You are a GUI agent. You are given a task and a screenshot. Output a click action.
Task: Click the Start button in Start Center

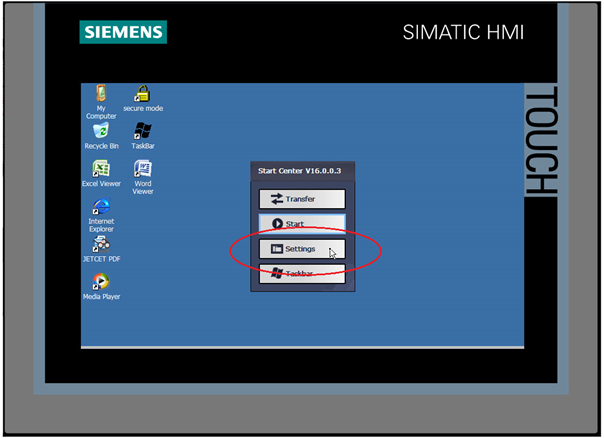[x=302, y=224]
